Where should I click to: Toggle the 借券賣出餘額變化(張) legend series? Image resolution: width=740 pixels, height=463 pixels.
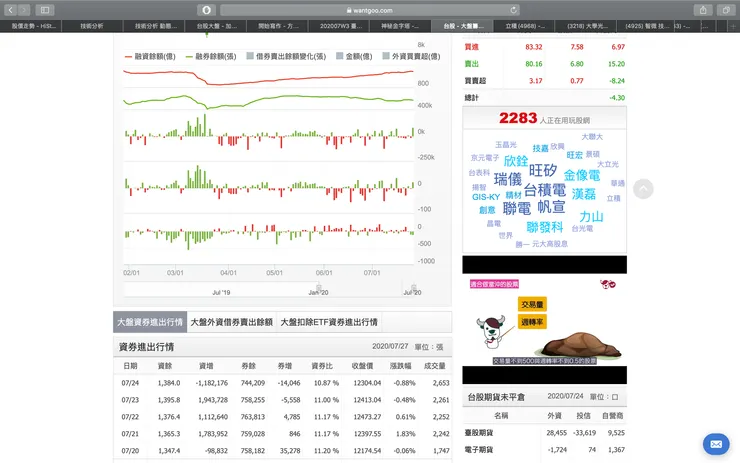click(286, 56)
